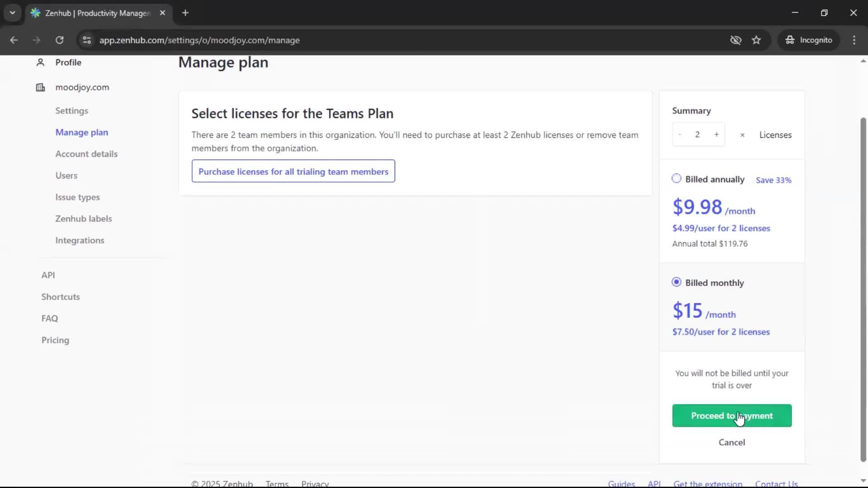Purchase licenses for all trialing team members

tap(293, 172)
